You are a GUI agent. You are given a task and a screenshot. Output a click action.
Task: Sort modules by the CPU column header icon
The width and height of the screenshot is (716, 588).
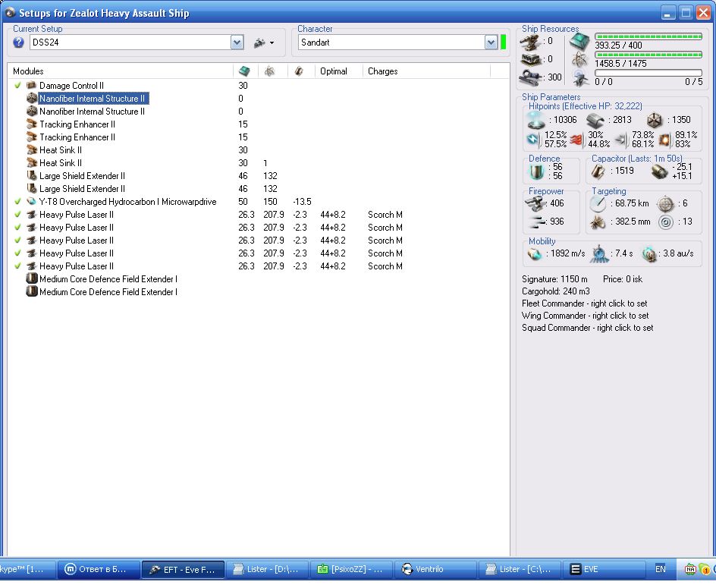click(x=244, y=71)
